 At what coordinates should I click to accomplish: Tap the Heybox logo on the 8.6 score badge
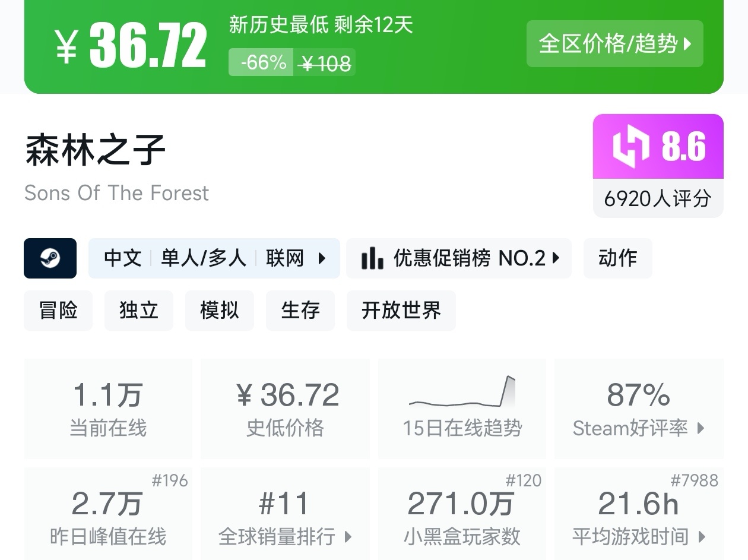(630, 146)
